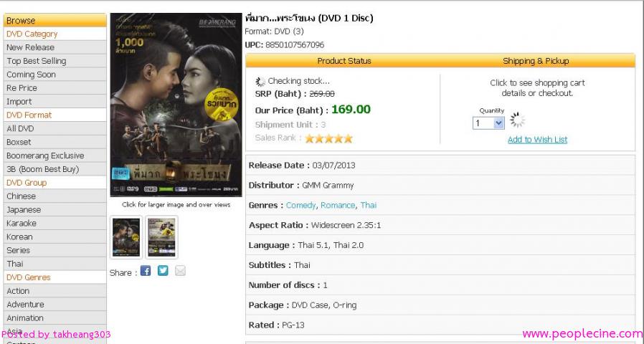The width and height of the screenshot is (644, 344).
Task: Click the Shipping & Pickup header
Action: pyautogui.click(x=536, y=61)
